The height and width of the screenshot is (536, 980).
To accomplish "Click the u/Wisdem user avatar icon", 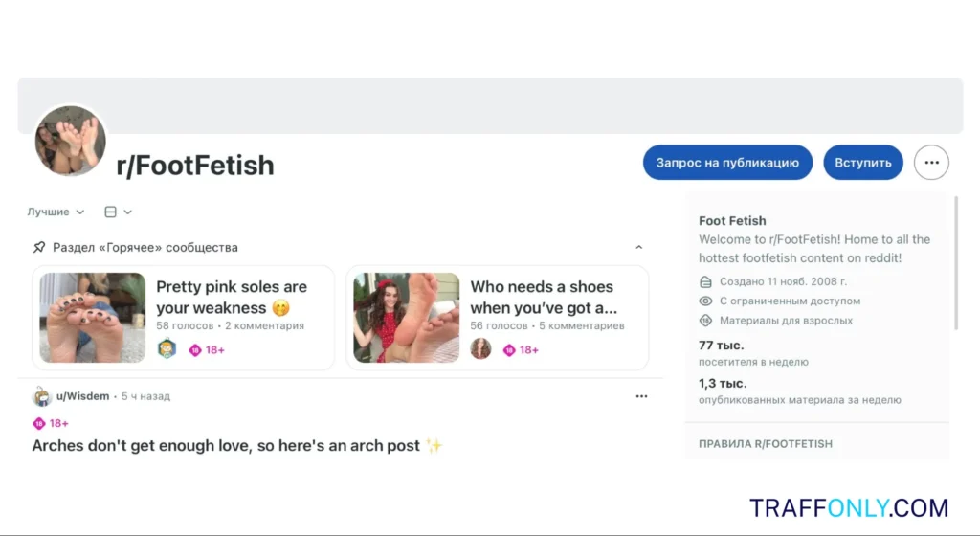I will [42, 396].
